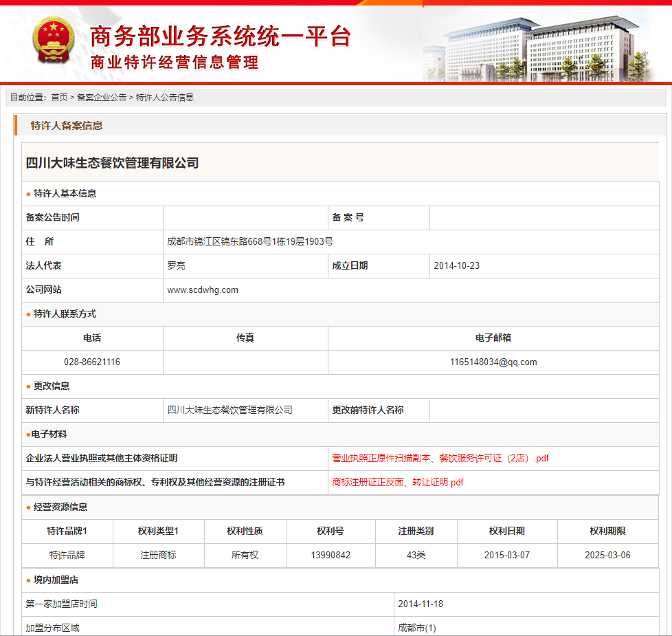672x636 pixels.
Task: Click the national emblem logo
Action: point(54,41)
